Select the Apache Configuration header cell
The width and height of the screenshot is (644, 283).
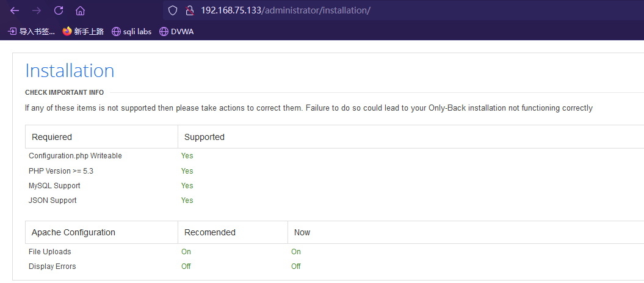point(73,232)
